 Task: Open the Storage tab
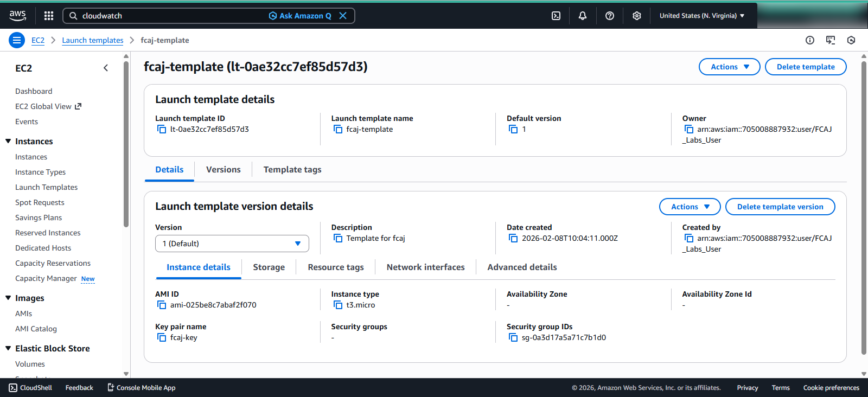pyautogui.click(x=269, y=267)
